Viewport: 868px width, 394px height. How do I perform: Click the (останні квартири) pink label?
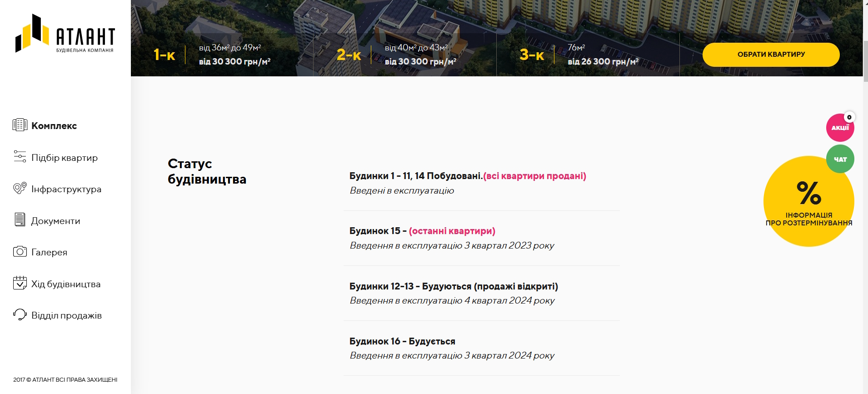click(452, 231)
